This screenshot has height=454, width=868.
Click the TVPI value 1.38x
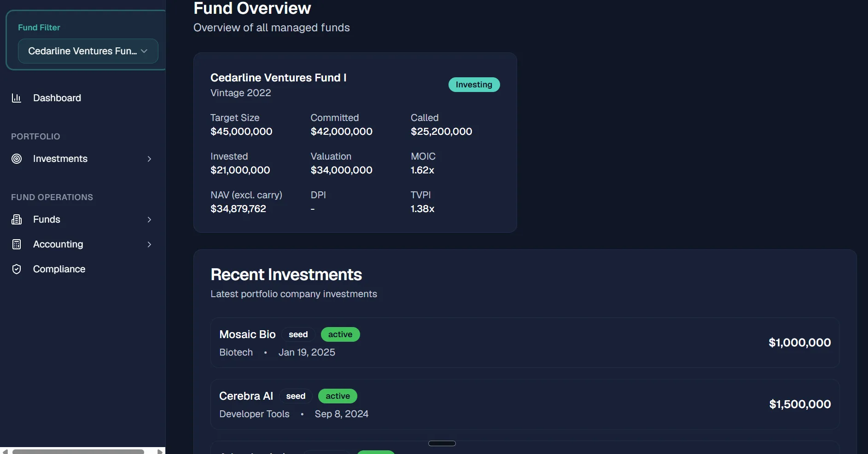coord(422,209)
